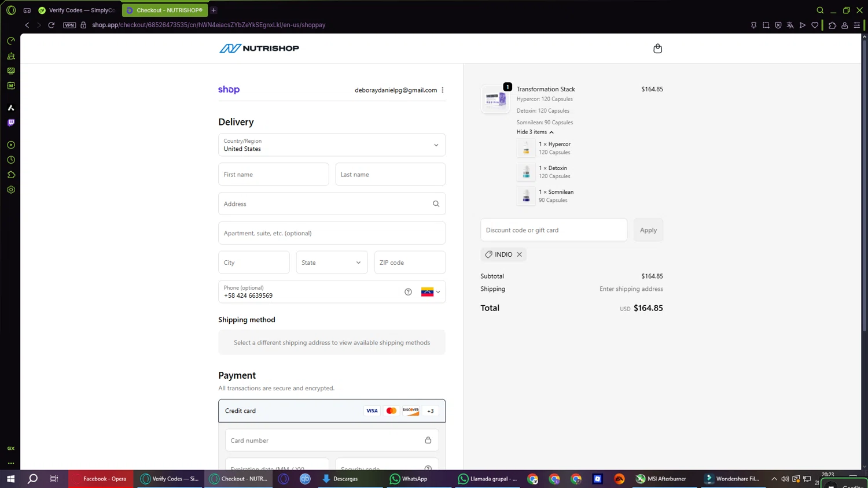Go back to the previous page
Viewport: 868px width, 488px height.
coord(27,25)
